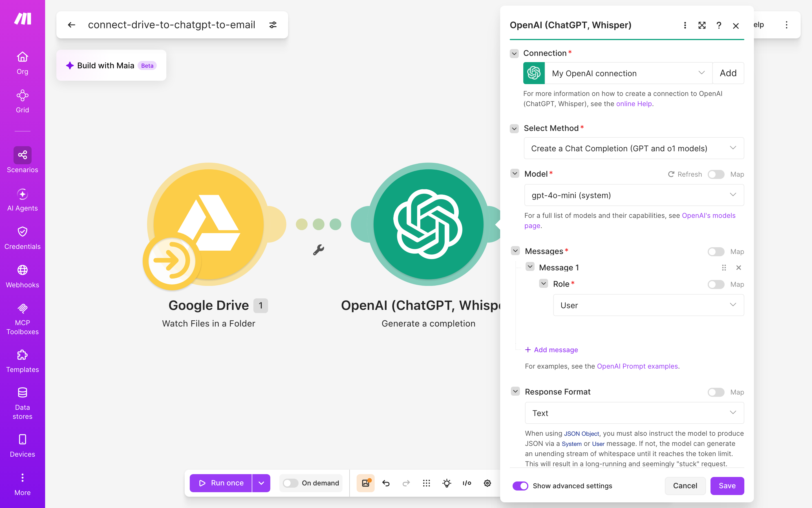Click the Message 1 drag handle
The image size is (812, 508).
click(x=724, y=268)
